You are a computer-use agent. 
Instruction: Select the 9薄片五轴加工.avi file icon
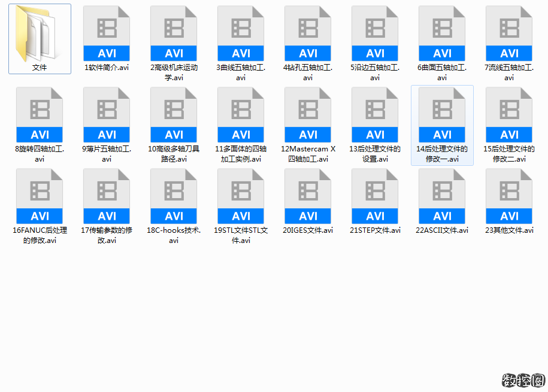point(107,115)
